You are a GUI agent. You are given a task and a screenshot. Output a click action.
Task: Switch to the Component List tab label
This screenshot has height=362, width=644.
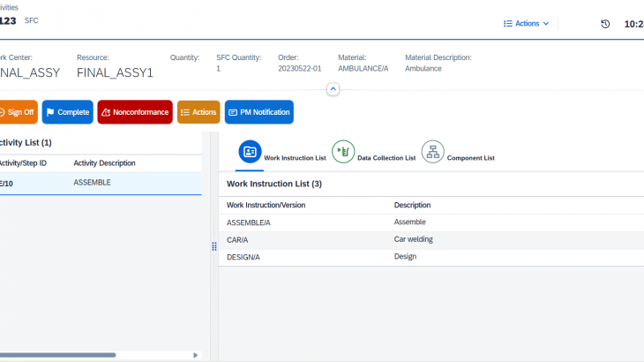coord(471,158)
